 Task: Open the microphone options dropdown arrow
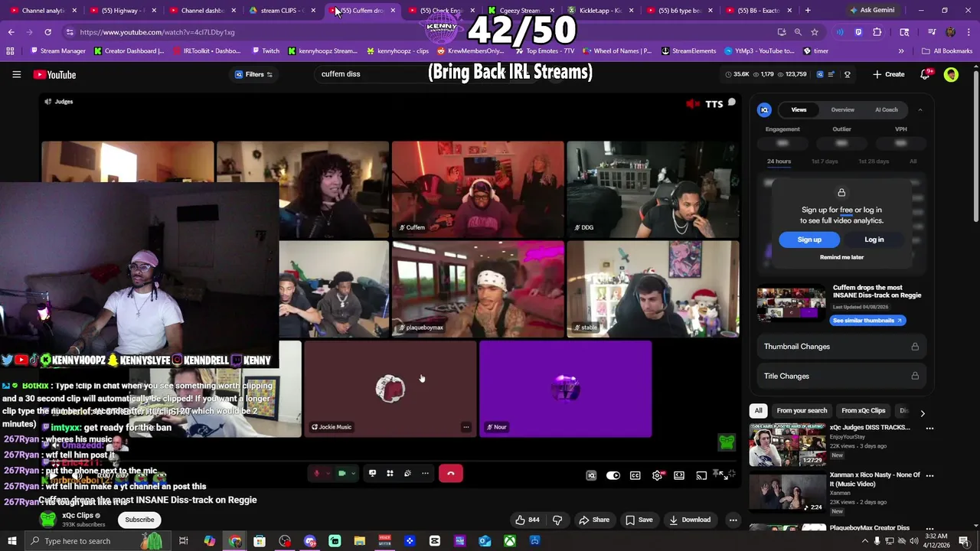tap(328, 474)
